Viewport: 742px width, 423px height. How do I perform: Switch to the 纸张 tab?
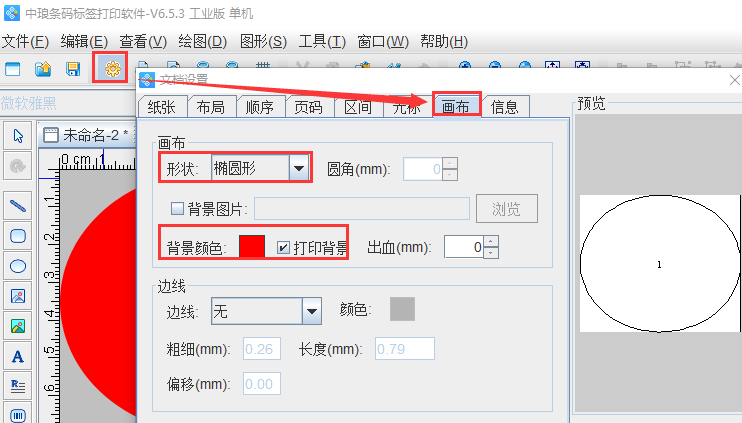coord(161,107)
